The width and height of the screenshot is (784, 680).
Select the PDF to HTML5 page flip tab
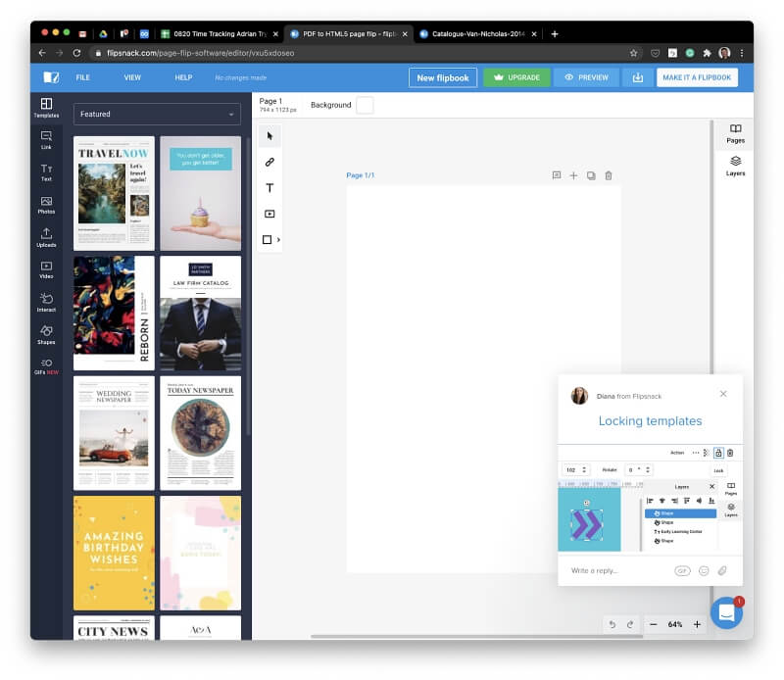tap(349, 34)
